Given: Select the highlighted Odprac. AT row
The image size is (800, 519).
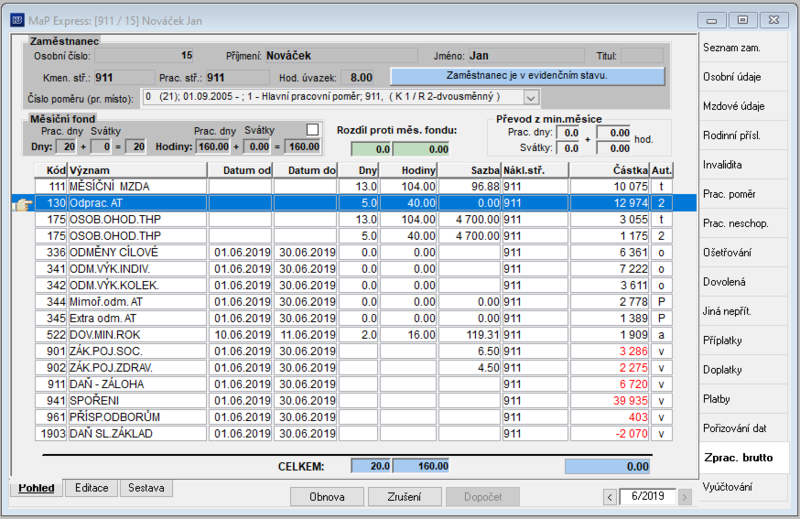Looking at the screenshot, I should coord(353,203).
